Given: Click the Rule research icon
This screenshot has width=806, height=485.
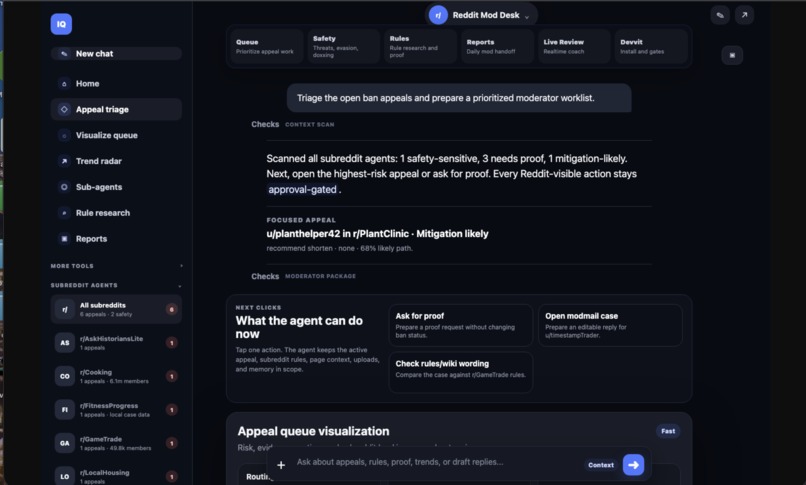Looking at the screenshot, I should tap(64, 213).
